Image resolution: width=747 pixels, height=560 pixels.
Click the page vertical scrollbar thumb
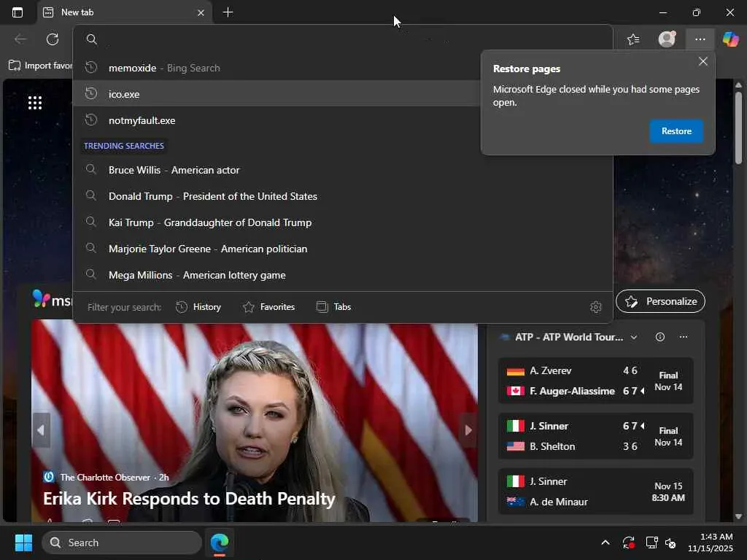click(x=738, y=128)
